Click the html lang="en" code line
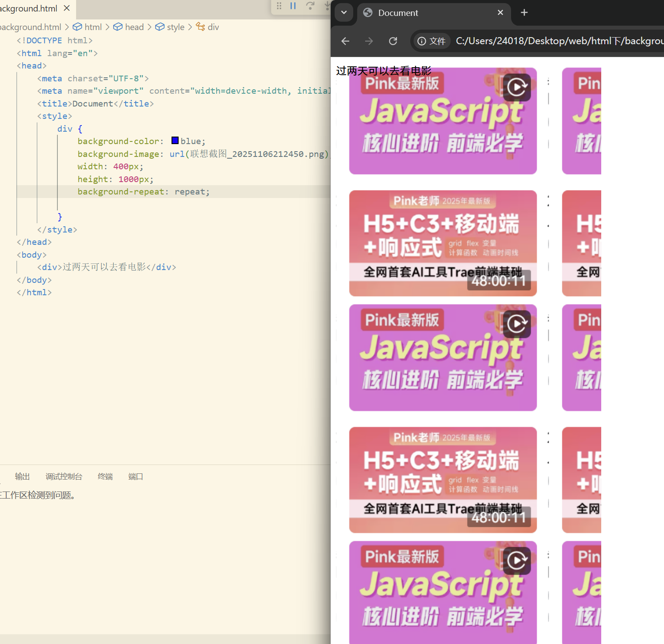 pos(57,53)
